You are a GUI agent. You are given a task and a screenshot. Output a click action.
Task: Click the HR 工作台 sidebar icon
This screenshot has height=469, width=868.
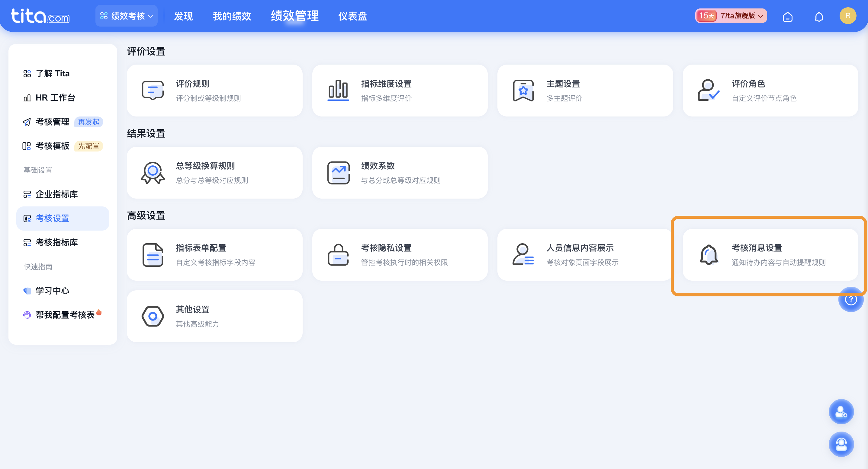pyautogui.click(x=27, y=97)
